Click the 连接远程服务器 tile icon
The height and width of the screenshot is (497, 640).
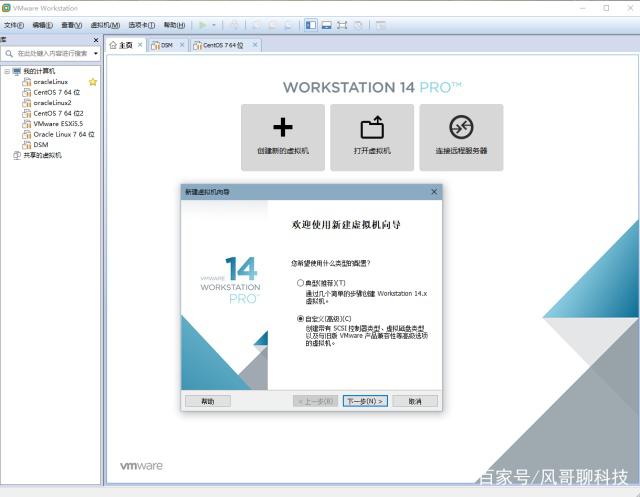click(461, 128)
